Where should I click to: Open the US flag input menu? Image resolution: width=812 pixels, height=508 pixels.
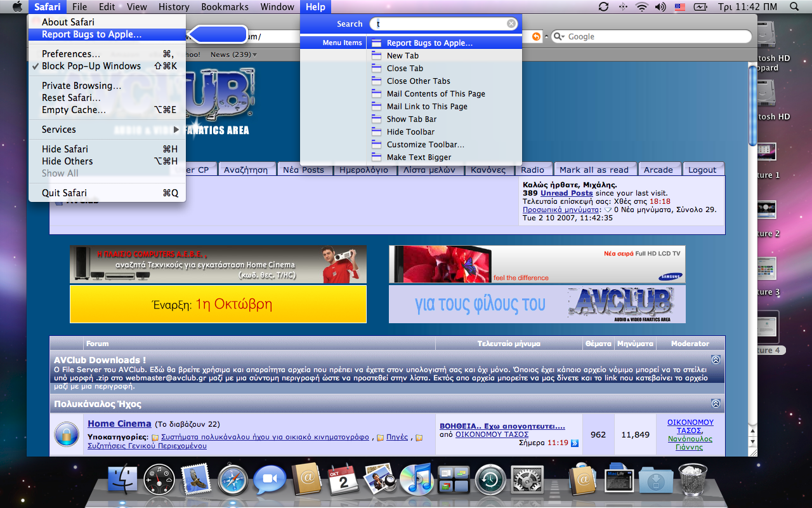tap(680, 7)
